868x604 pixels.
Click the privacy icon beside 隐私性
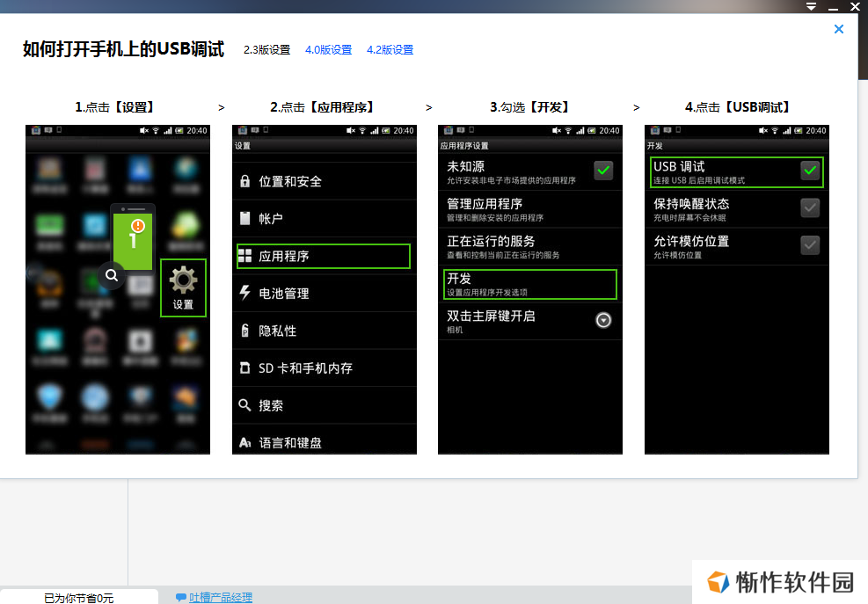click(244, 331)
